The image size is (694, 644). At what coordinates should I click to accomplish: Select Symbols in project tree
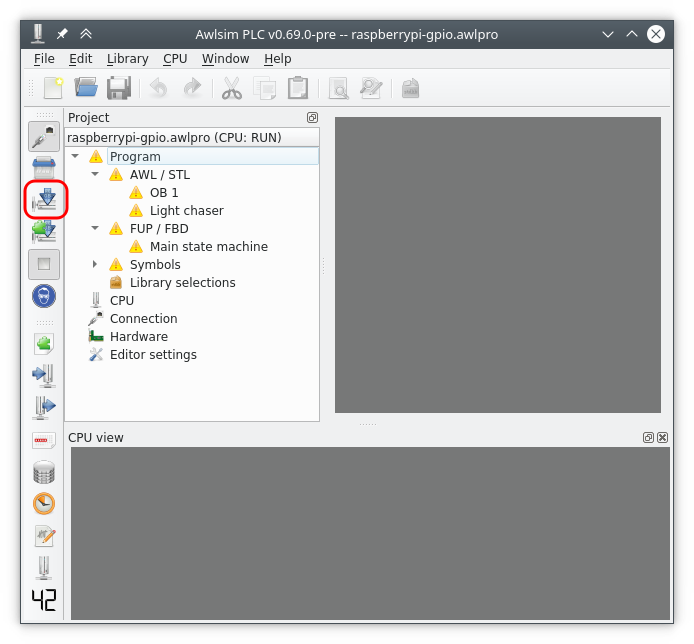click(155, 265)
